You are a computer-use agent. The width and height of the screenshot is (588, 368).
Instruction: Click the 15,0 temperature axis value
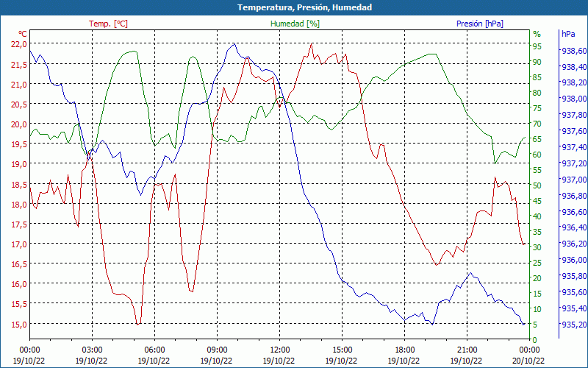click(18, 325)
